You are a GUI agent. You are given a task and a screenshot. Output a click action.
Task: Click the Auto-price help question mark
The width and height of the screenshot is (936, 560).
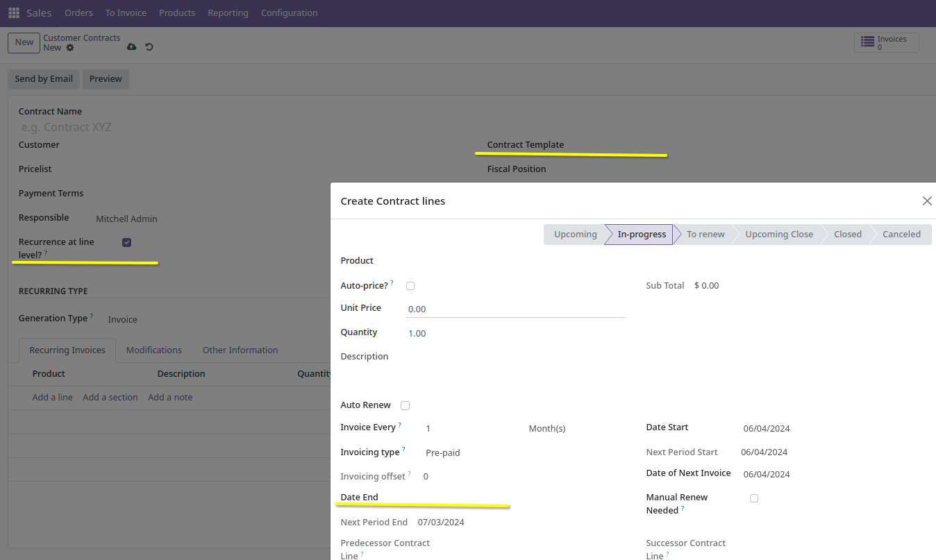pos(392,282)
